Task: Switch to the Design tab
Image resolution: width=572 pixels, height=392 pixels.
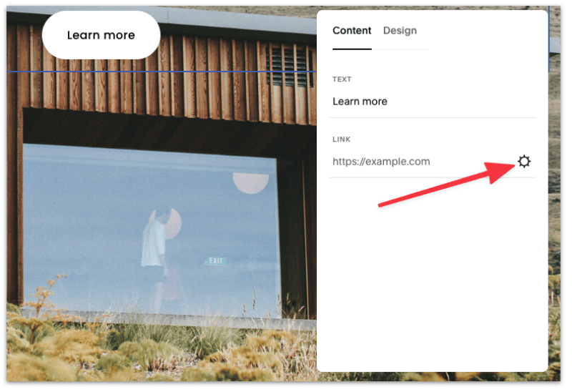Action: (400, 31)
